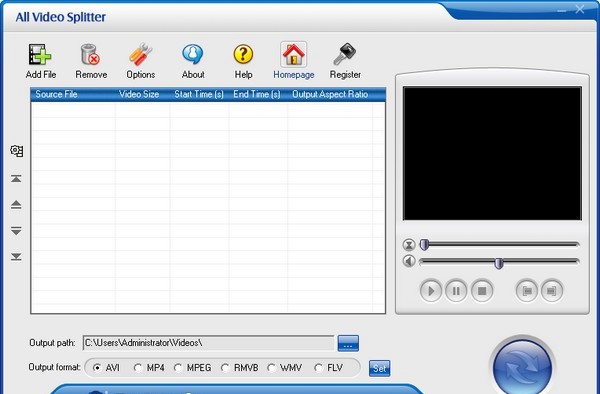
Task: Stop the video preview playback
Action: point(482,291)
